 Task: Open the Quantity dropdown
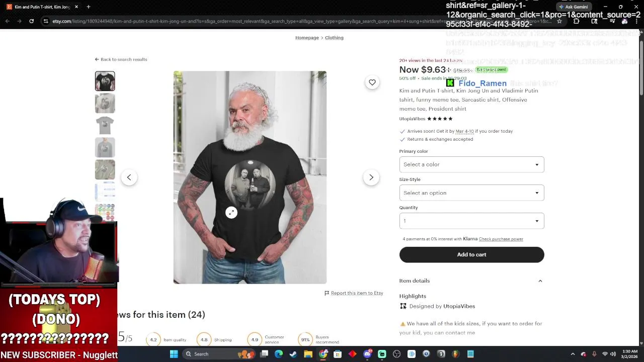tap(471, 221)
